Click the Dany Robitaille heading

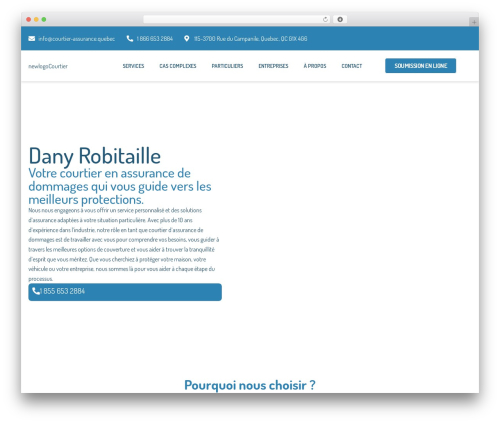point(95,156)
